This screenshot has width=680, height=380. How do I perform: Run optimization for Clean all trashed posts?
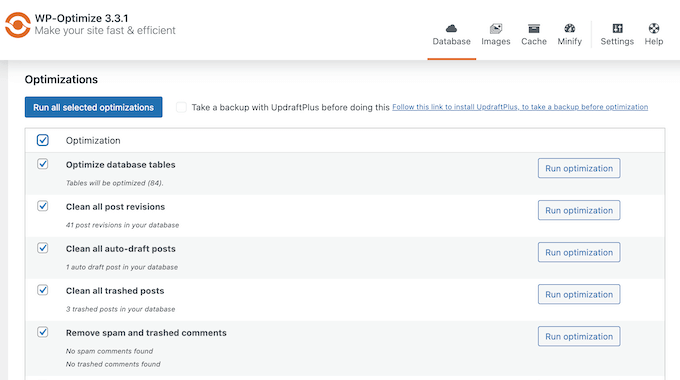click(x=579, y=295)
